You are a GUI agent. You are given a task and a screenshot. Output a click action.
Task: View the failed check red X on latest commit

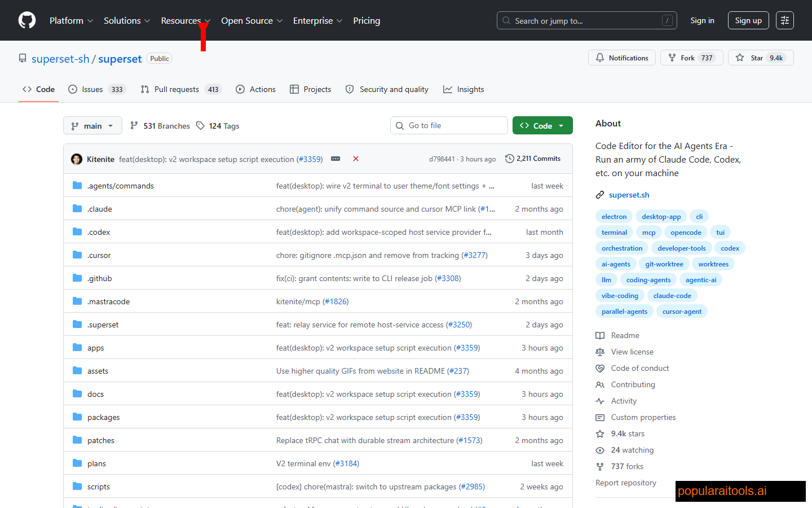(356, 159)
